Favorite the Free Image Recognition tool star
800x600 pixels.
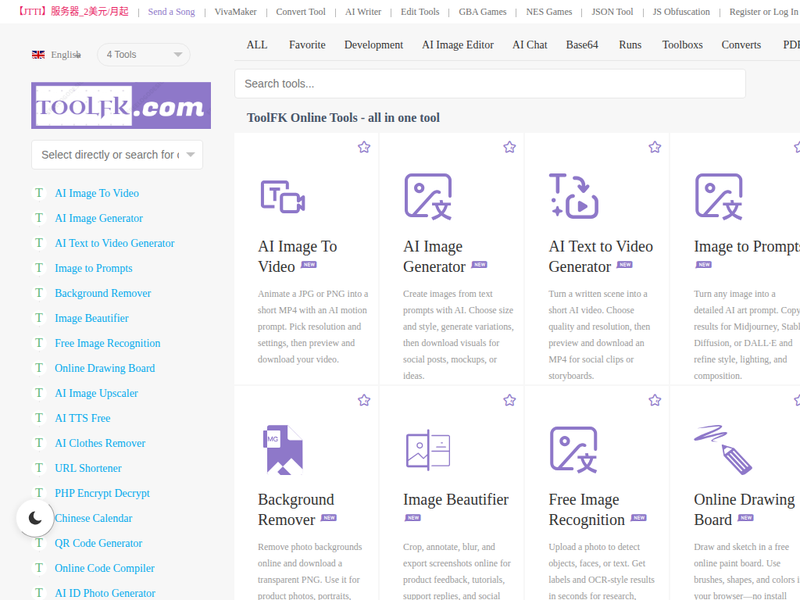[x=655, y=400]
